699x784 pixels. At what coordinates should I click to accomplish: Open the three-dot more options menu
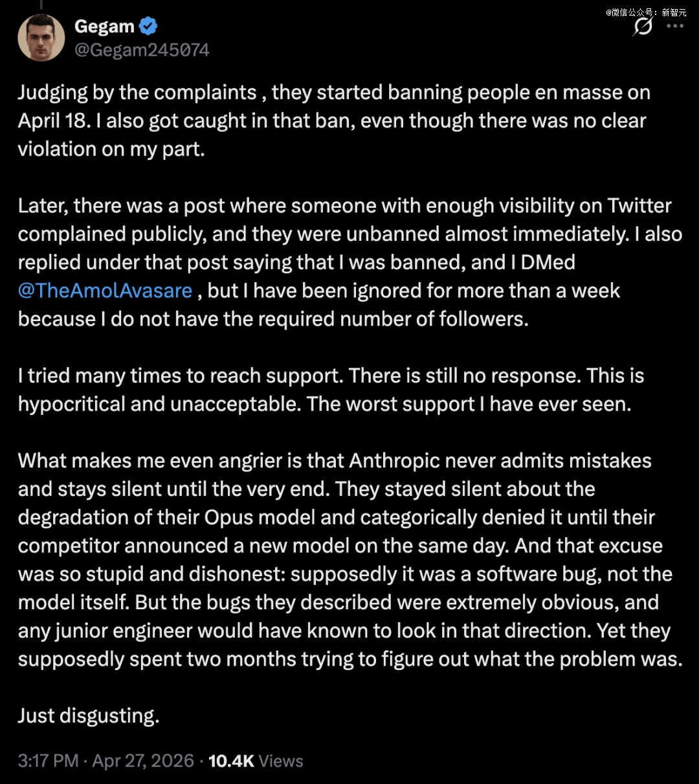pyautogui.click(x=675, y=27)
